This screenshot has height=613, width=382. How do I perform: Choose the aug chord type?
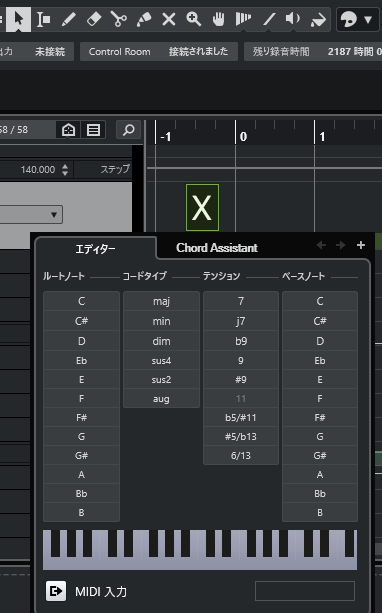(161, 399)
